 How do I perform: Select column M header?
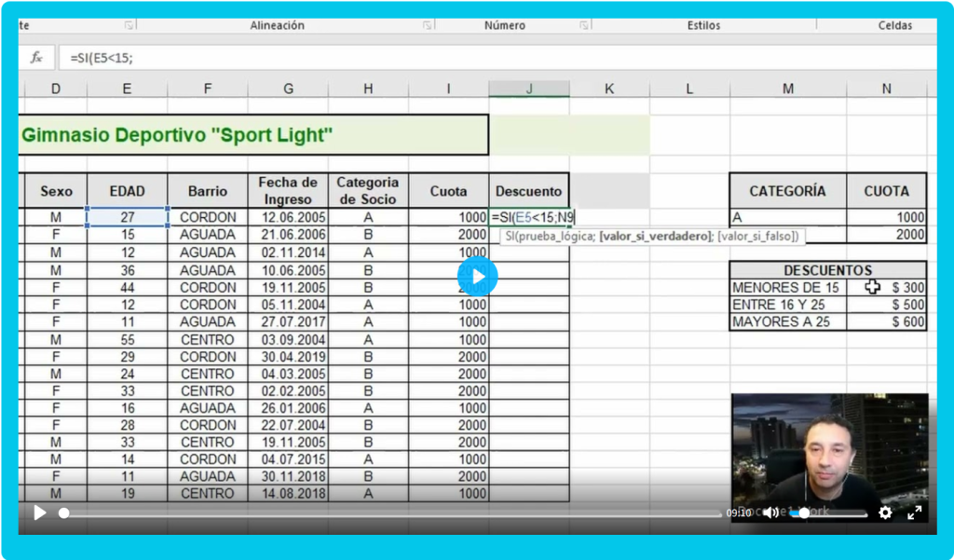(787, 89)
